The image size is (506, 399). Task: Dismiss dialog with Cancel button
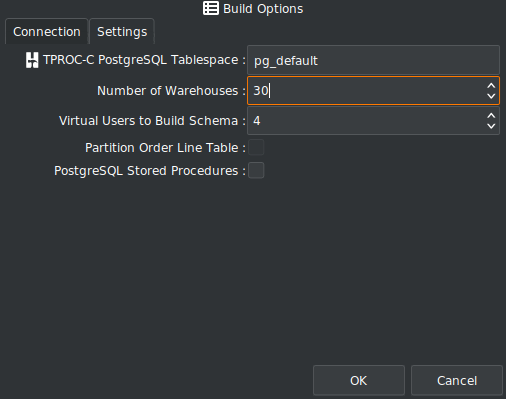[x=457, y=380]
